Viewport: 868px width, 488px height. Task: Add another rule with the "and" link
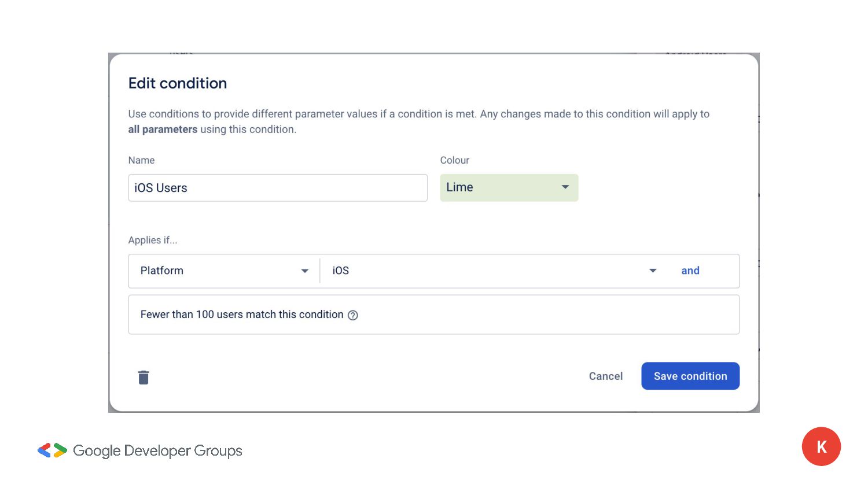tap(690, 271)
